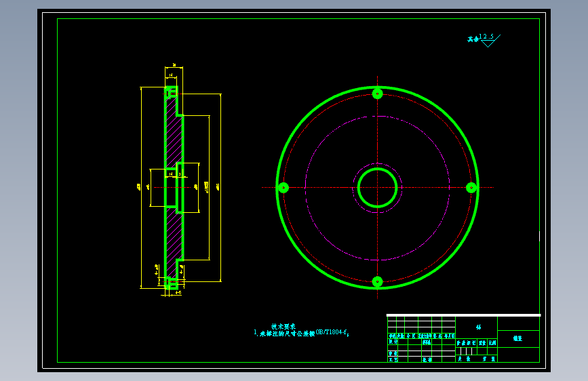Select the top bolt hole on the flange
588x381 pixels.
(x=377, y=94)
